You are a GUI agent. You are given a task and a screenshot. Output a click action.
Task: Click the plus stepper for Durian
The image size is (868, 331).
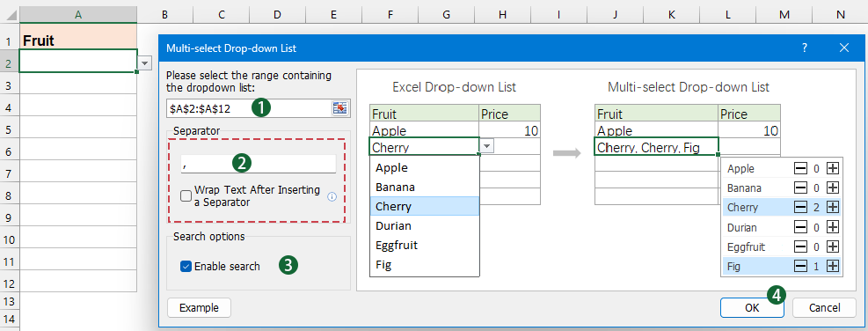(x=832, y=227)
